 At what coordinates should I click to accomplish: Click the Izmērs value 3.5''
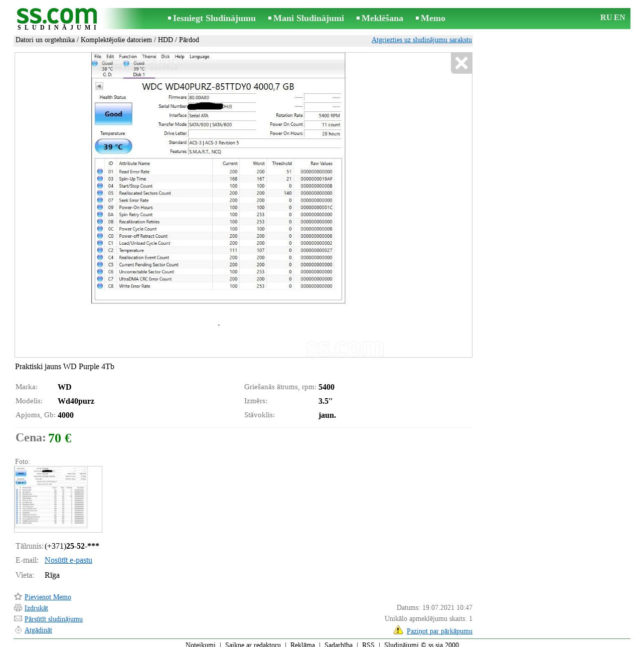pos(326,401)
